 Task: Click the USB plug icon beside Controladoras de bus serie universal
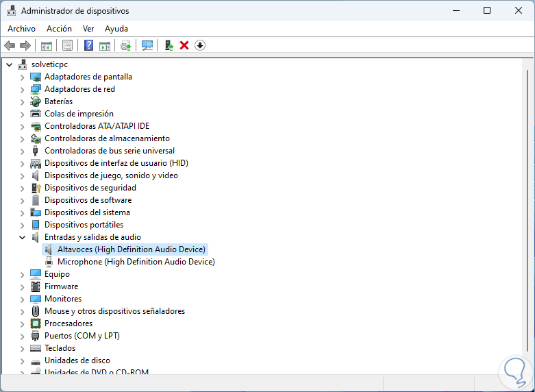coord(35,151)
